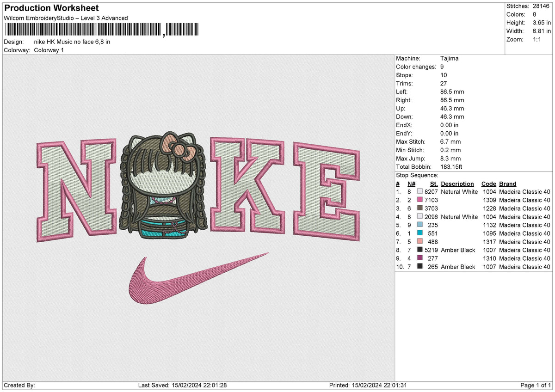Select 'Natural White' in the 8207 stitches row
Viewport: 555px width, 392px height.
click(x=459, y=192)
